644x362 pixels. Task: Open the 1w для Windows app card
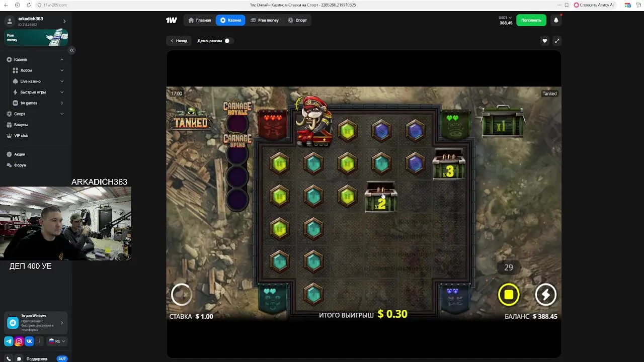36,323
